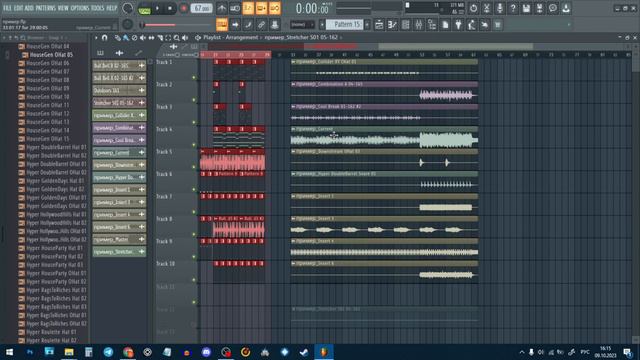Viewport: 640px width, 360px height.
Task: Open the VIEW menu
Action: point(63,8)
